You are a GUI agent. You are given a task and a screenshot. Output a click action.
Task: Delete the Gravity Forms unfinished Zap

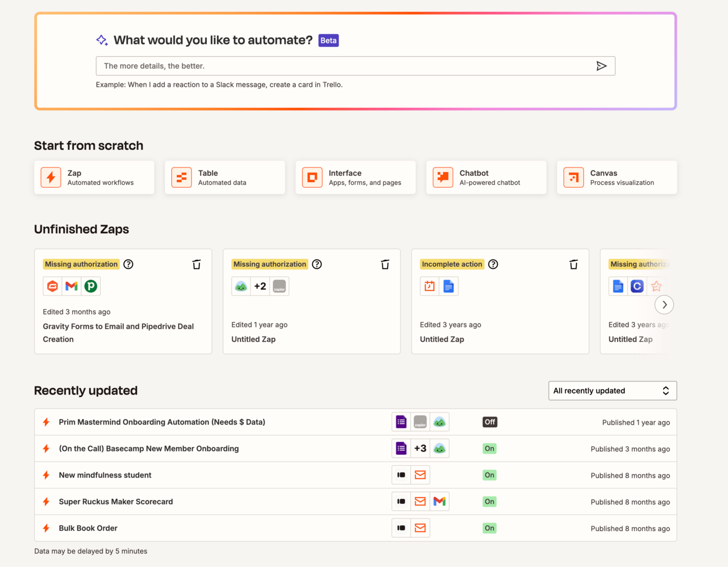pos(196,264)
